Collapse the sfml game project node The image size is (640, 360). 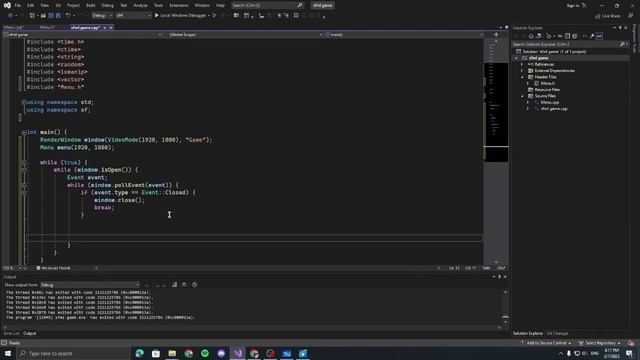point(516,58)
